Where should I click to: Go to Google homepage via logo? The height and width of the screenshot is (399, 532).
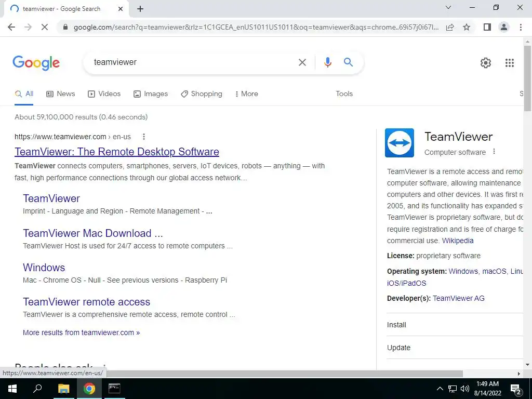(x=36, y=63)
